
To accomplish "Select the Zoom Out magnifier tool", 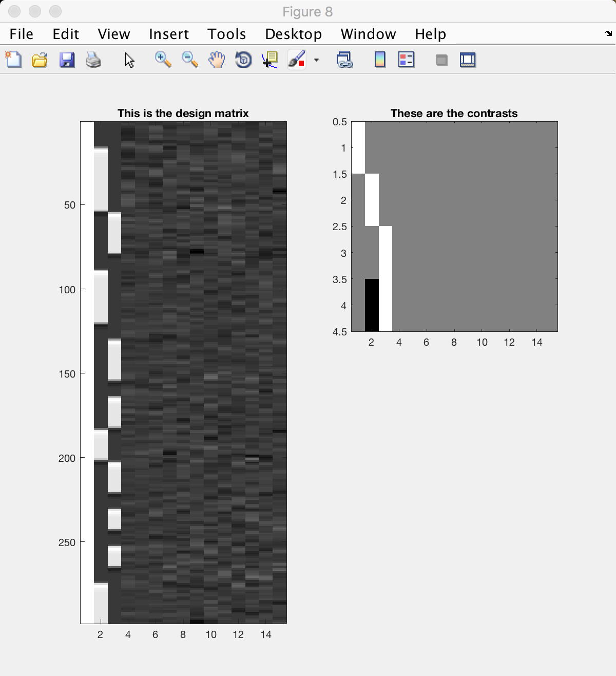I will pos(190,60).
